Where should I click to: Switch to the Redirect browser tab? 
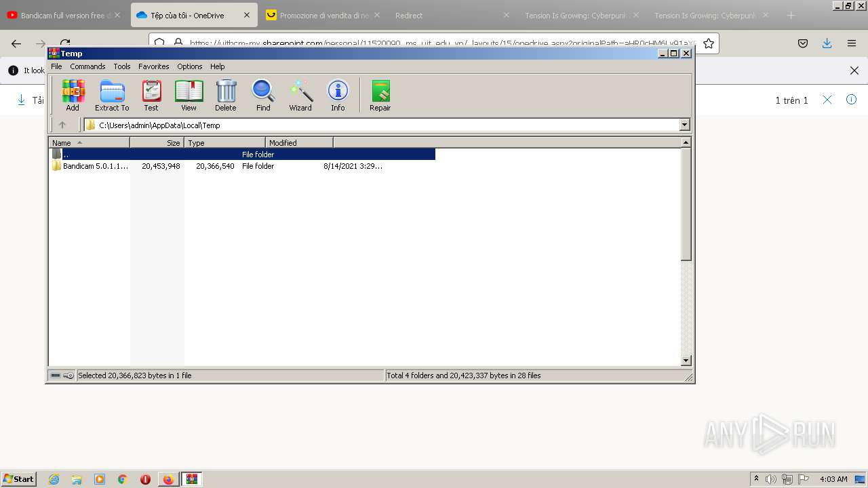[452, 15]
